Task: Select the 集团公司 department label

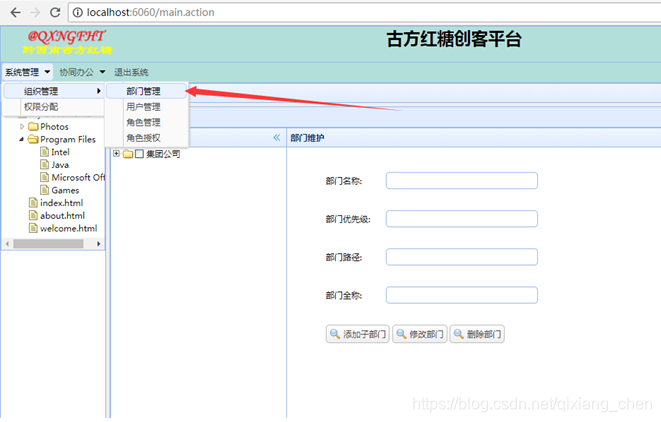Action: [163, 154]
